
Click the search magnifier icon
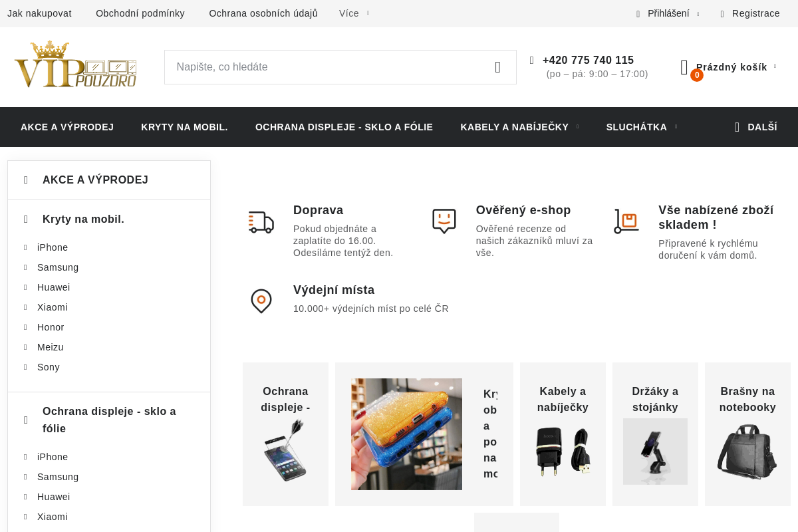pyautogui.click(x=497, y=67)
